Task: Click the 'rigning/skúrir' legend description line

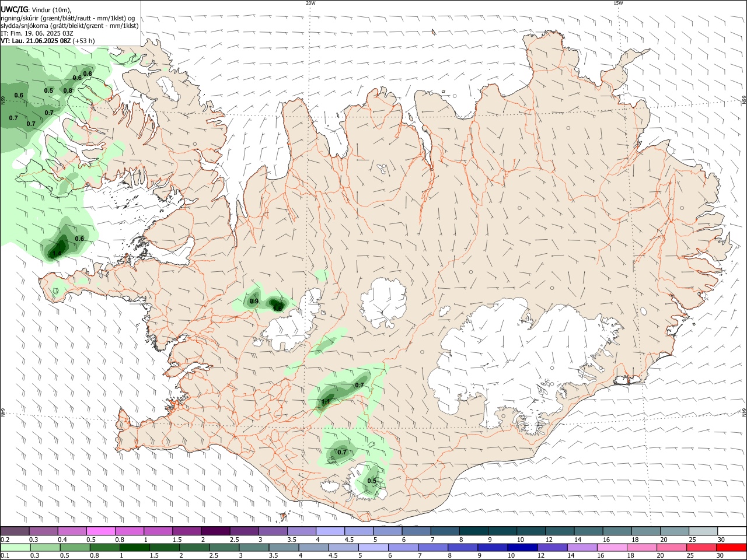Action: pyautogui.click(x=68, y=18)
